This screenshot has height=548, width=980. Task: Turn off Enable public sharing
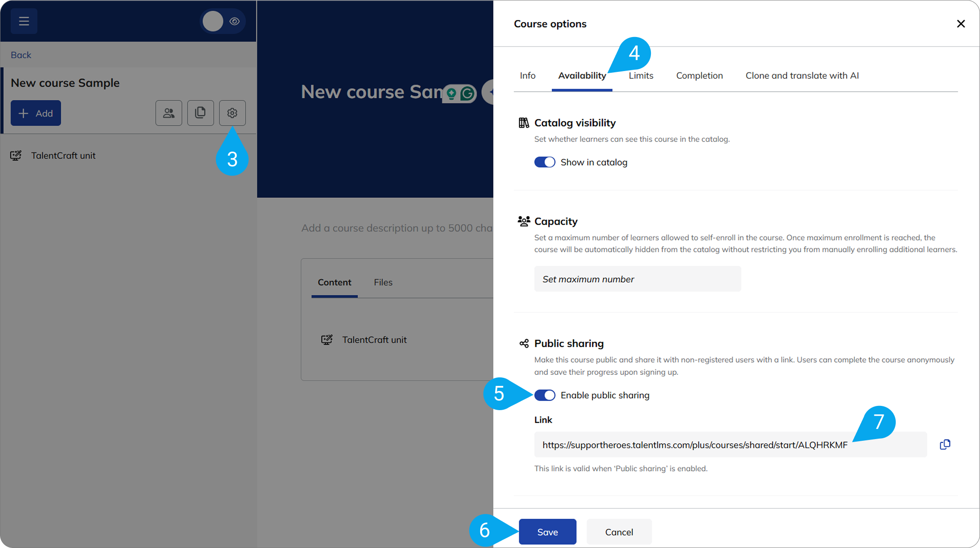(545, 395)
